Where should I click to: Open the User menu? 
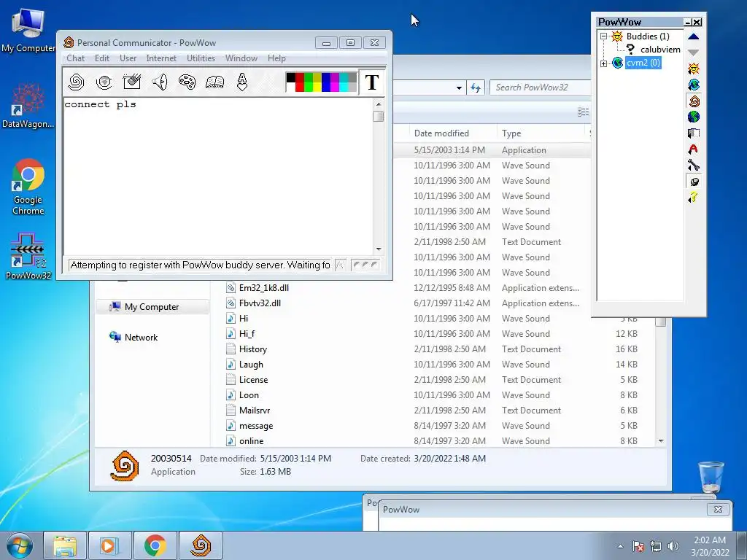coord(128,58)
